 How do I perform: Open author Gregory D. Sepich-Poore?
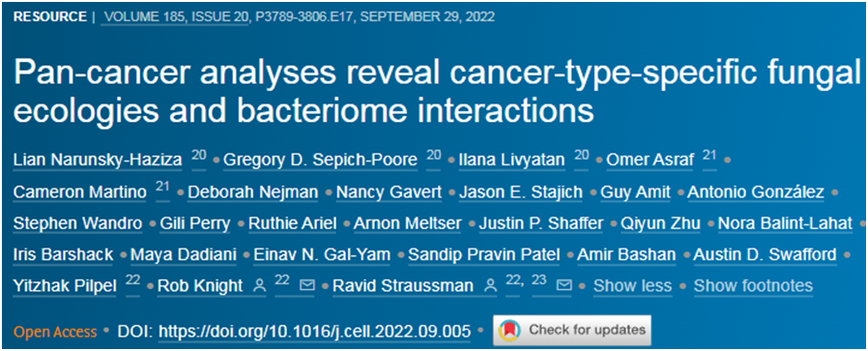[321, 161]
